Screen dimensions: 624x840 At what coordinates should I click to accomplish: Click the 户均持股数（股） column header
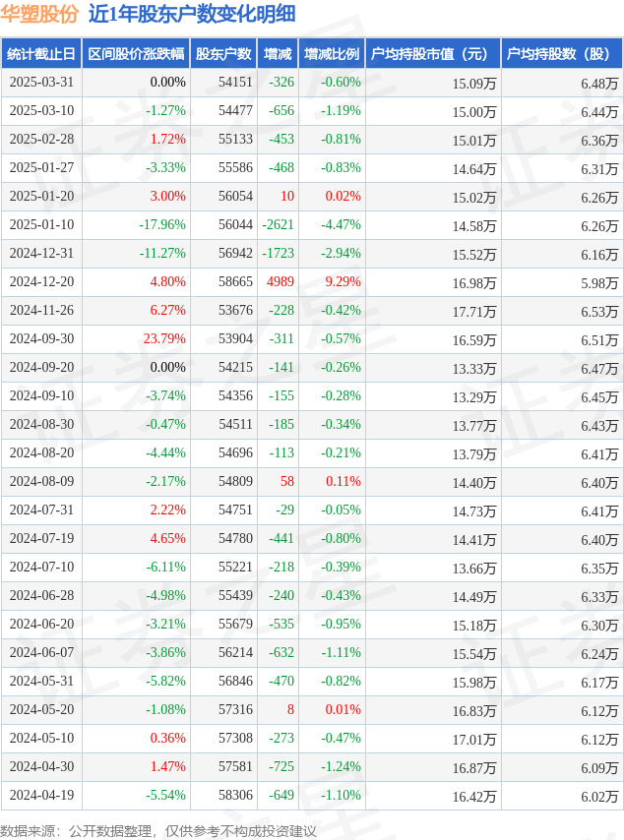(562, 53)
